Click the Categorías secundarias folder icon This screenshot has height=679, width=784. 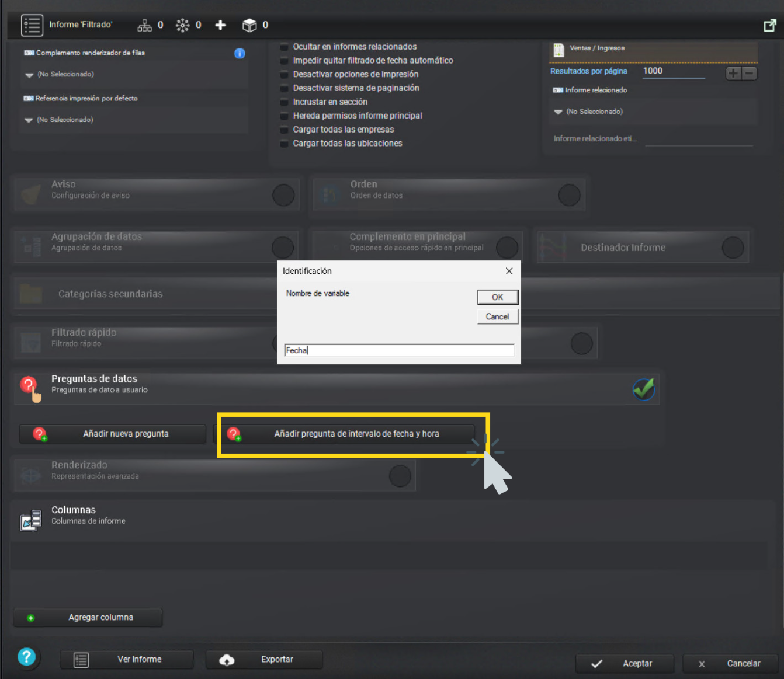point(30,294)
